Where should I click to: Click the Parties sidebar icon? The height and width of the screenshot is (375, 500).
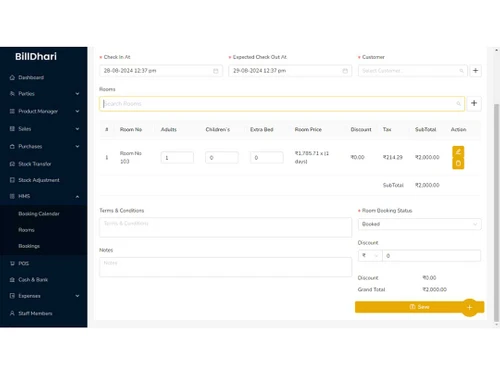(12, 94)
